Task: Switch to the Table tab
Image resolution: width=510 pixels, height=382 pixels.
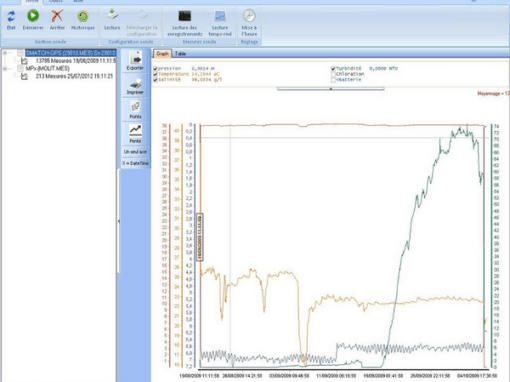Action: click(x=180, y=53)
